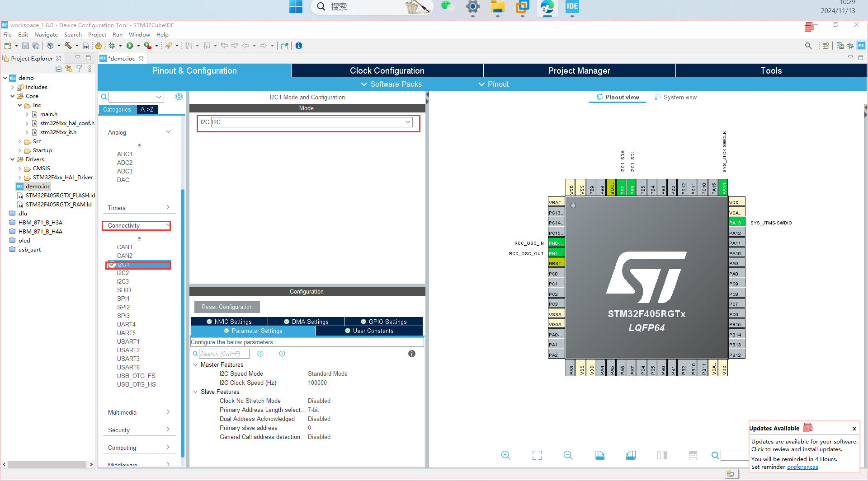The height and width of the screenshot is (481, 868).
Task: Collapse the Master Features section
Action: pos(195,364)
